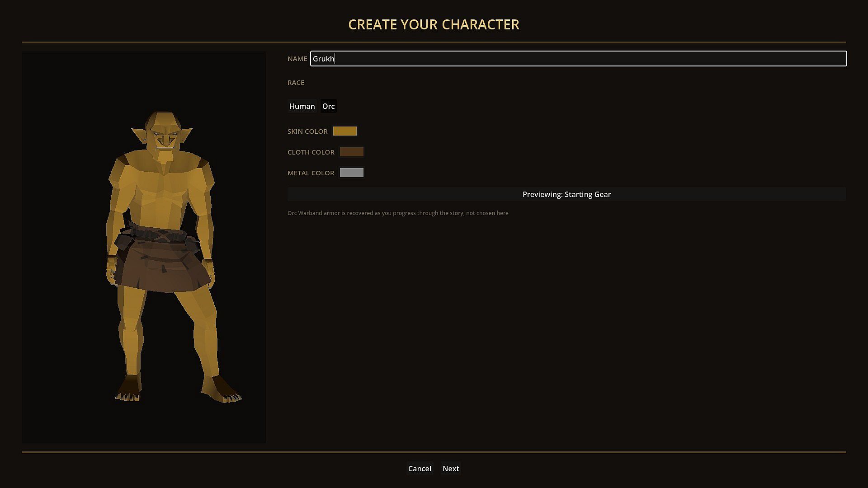Select the Human race option
Viewport: 868px width, 488px height.
[302, 106]
